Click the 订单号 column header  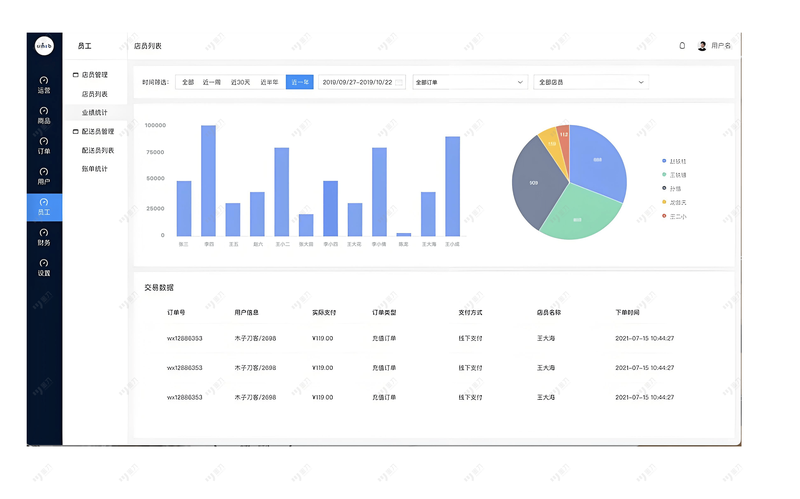point(176,312)
